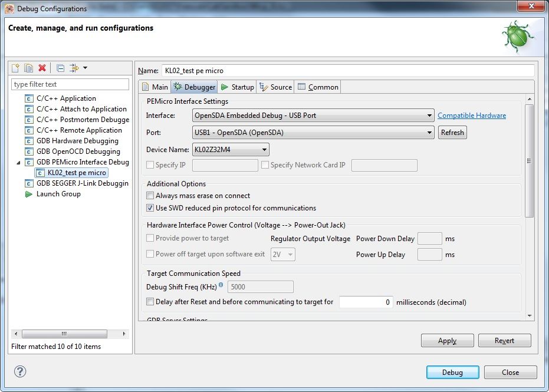Toggle the Specify IP checkbox
Screen dimensions: 549x392
[x=150, y=165]
